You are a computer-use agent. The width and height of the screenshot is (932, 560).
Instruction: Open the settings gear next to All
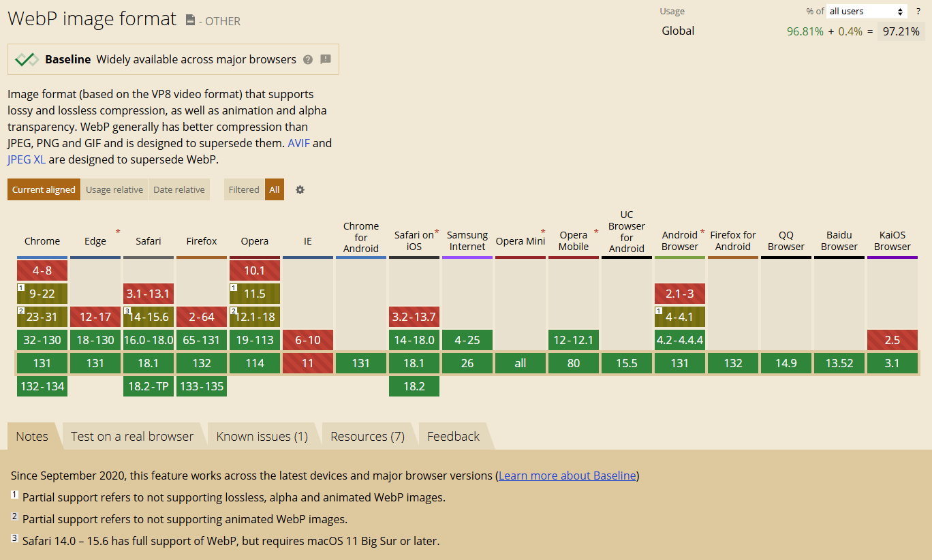point(300,189)
